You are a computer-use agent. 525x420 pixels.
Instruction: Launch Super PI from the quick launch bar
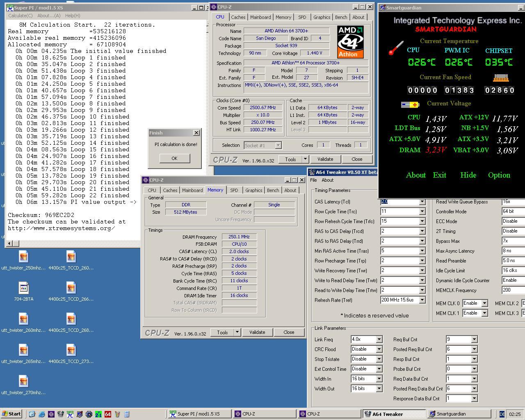point(70,414)
